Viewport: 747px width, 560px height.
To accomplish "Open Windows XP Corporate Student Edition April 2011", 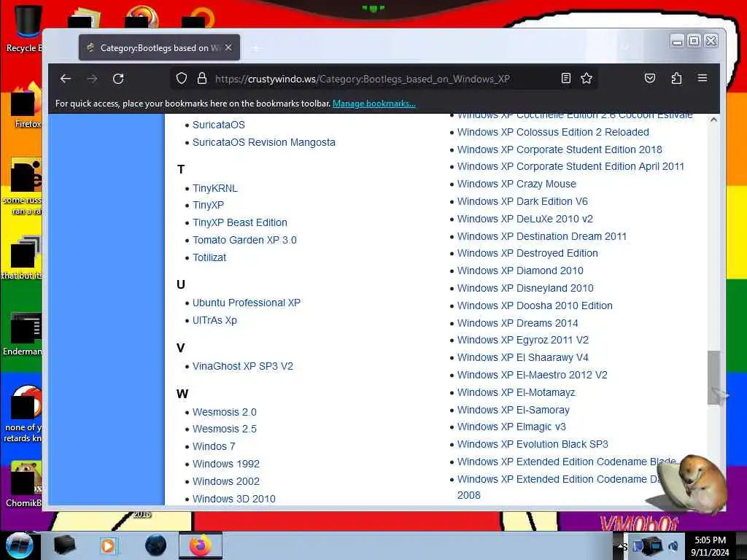I will (x=570, y=167).
